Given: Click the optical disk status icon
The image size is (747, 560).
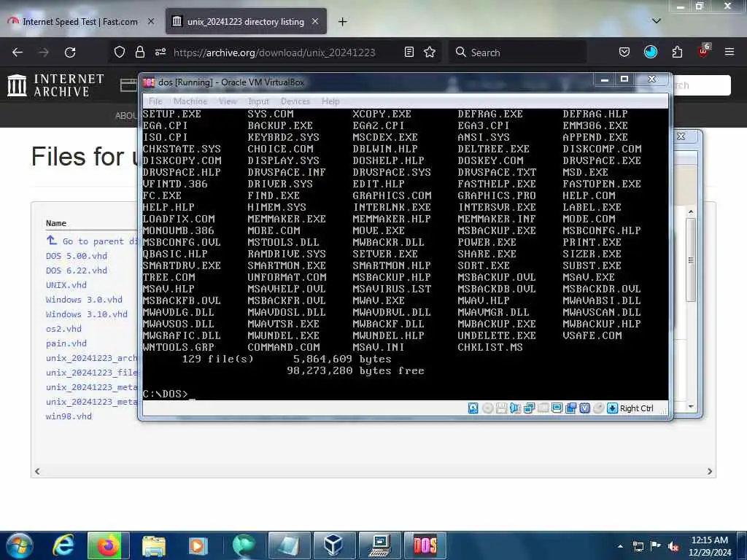Looking at the screenshot, I should click(x=487, y=408).
